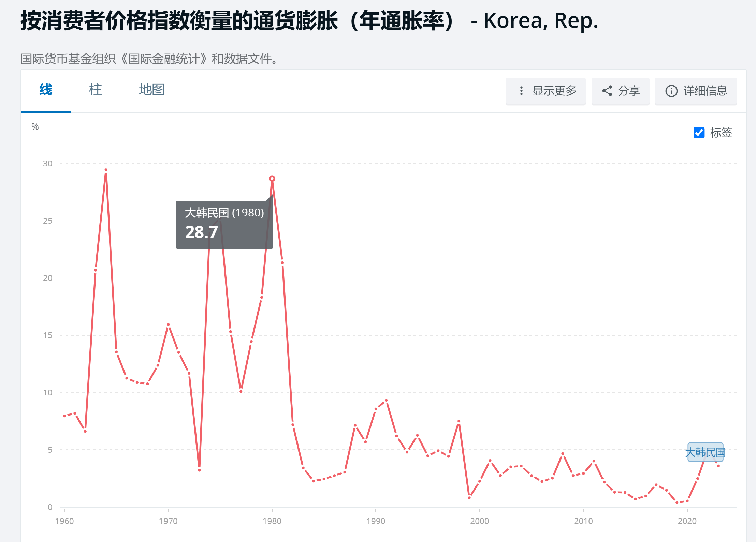Viewport: 756px width, 542px height.
Task: Click the 1964 peak point near 30%
Action: coord(106,170)
